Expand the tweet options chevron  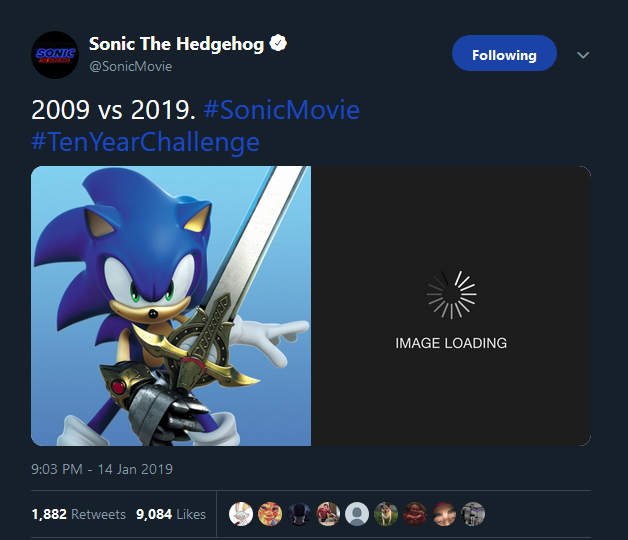(x=584, y=55)
